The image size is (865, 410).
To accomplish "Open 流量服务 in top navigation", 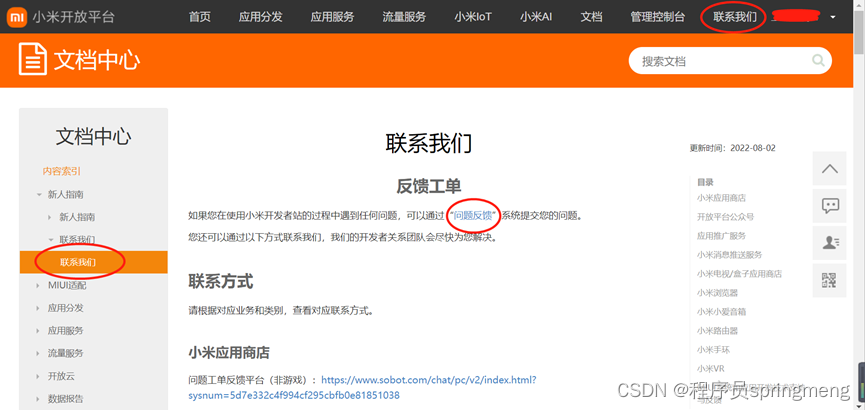I will pyautogui.click(x=404, y=17).
